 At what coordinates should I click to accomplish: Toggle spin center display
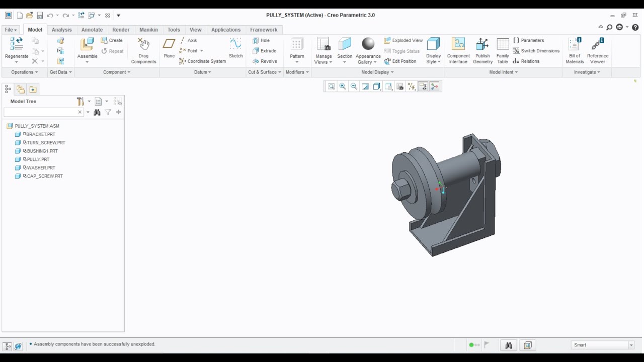click(x=435, y=86)
